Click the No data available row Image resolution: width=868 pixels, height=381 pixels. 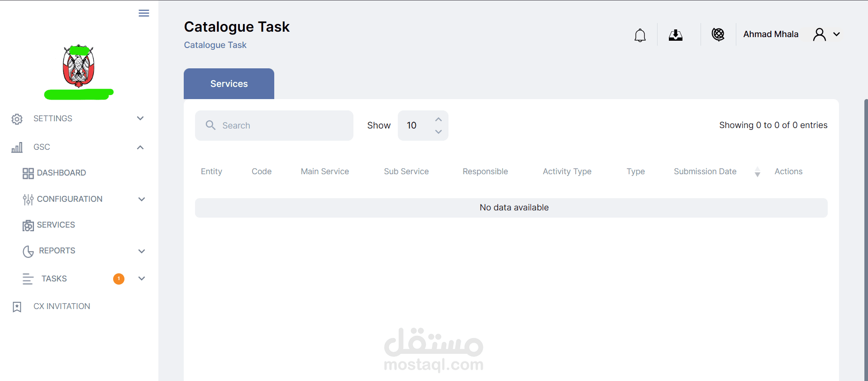click(511, 208)
